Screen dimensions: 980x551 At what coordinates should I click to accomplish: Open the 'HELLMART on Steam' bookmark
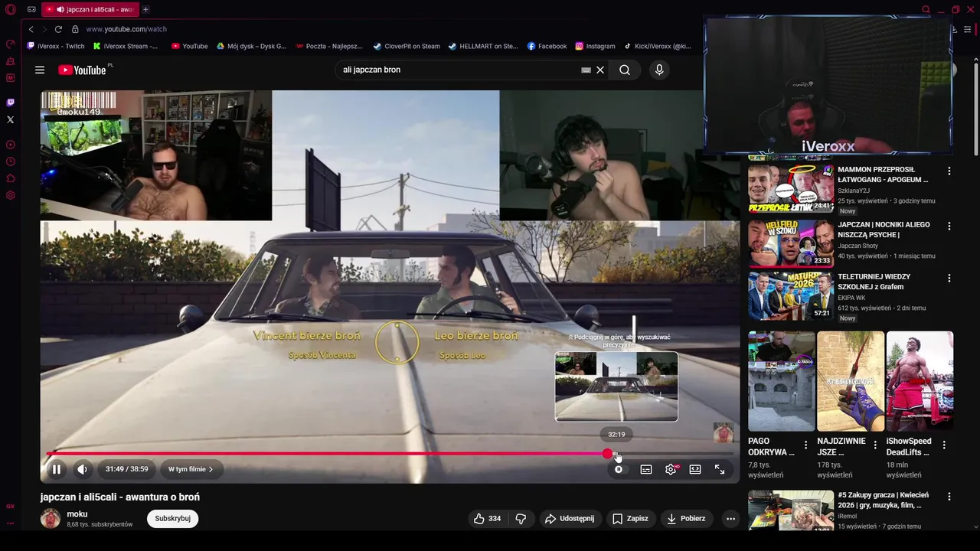pyautogui.click(x=483, y=46)
